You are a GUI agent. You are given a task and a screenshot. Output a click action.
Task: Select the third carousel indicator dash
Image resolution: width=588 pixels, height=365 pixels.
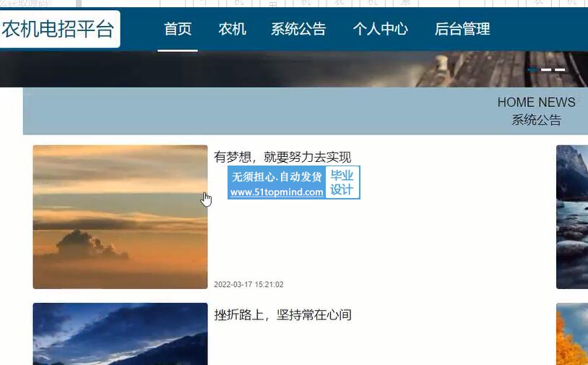[x=560, y=70]
